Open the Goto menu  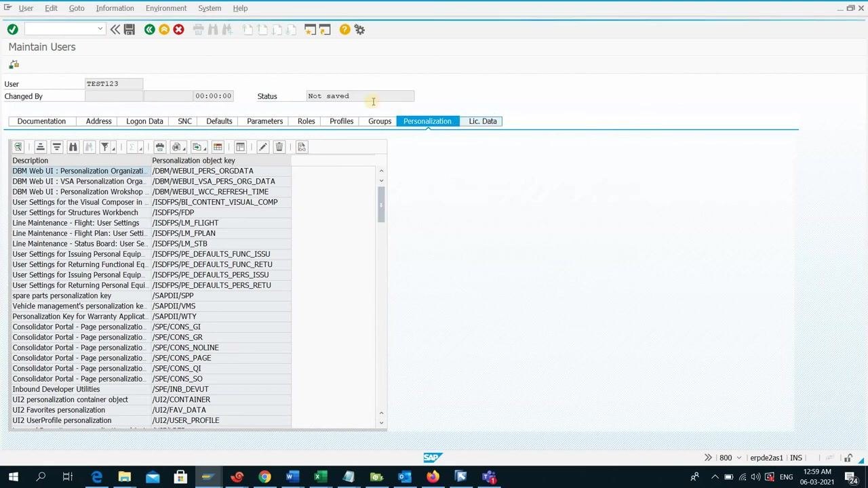point(77,8)
